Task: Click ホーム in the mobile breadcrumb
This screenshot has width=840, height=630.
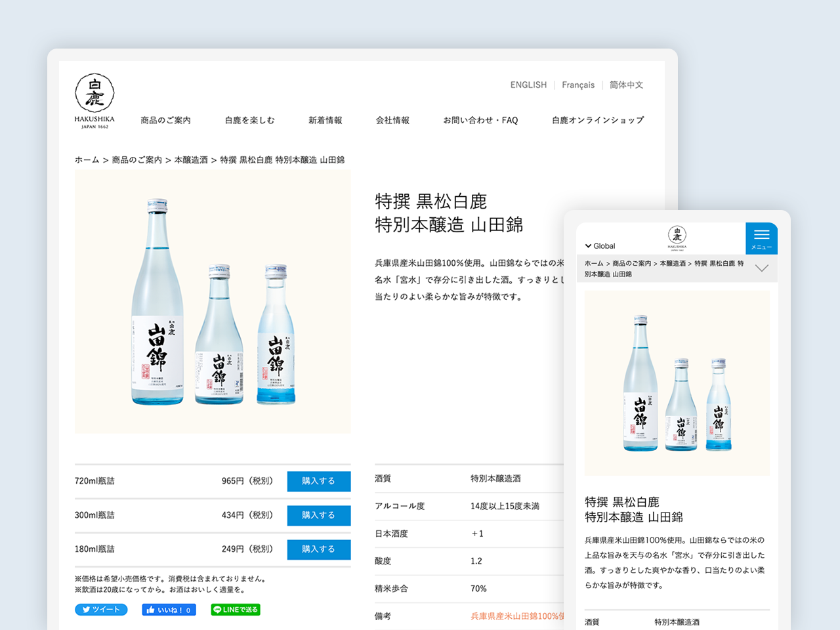Action: (594, 263)
